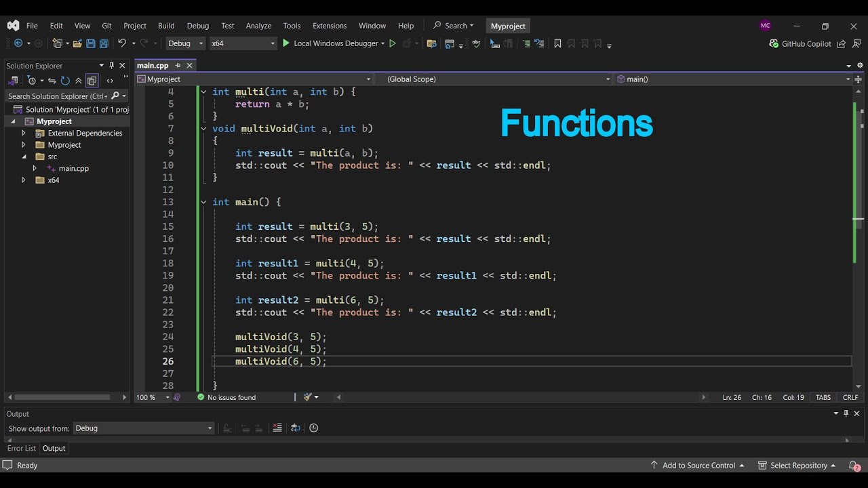Viewport: 868px width, 488px height.
Task: Toggle word wrap in the Output panel
Action: (295, 428)
